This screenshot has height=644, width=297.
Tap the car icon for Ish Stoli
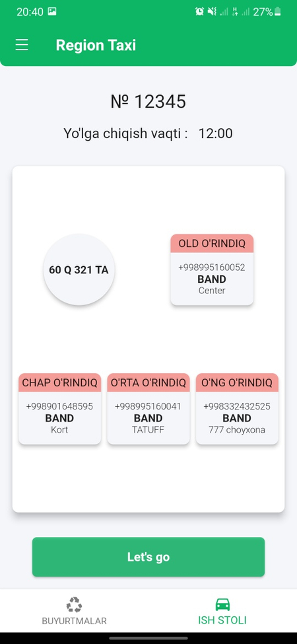(x=222, y=604)
